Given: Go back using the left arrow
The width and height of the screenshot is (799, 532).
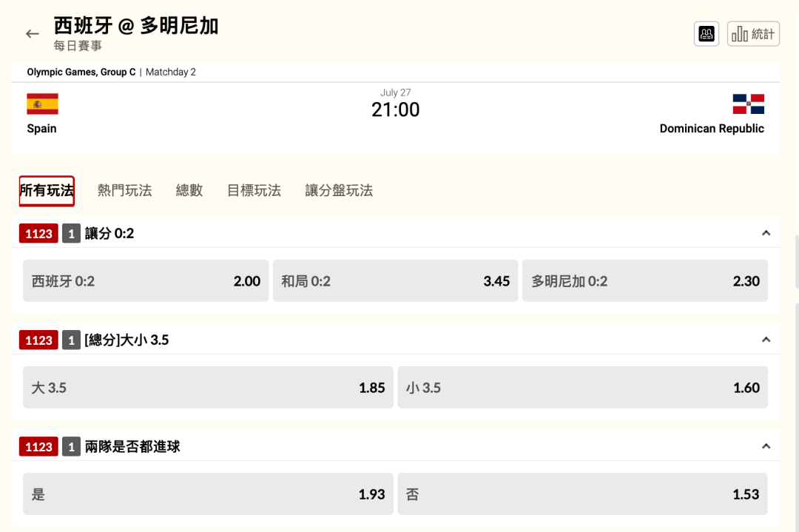Looking at the screenshot, I should pos(32,34).
